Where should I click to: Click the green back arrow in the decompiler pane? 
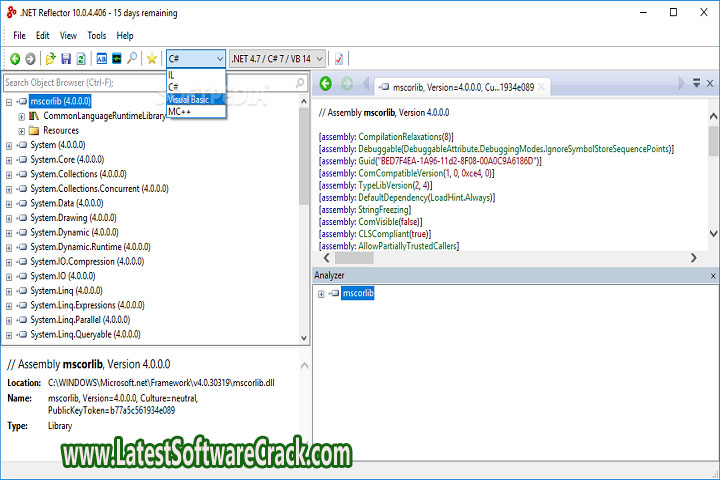[x=326, y=84]
